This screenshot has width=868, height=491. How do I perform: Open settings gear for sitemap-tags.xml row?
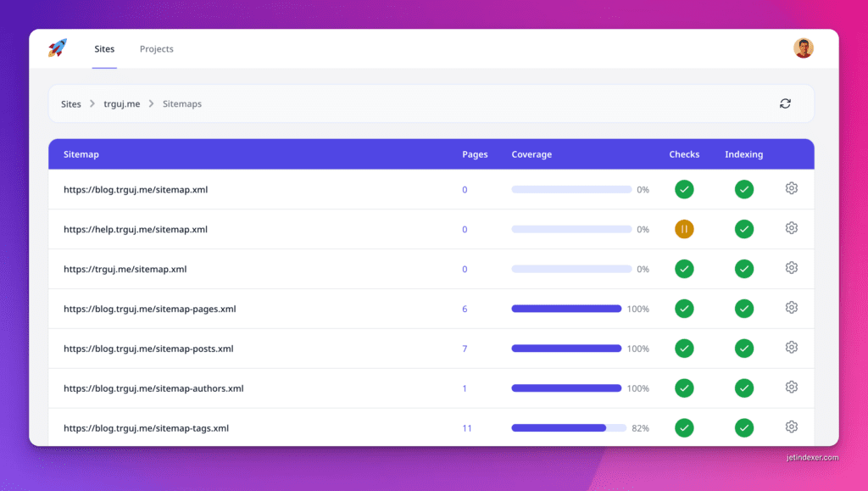[791, 427]
